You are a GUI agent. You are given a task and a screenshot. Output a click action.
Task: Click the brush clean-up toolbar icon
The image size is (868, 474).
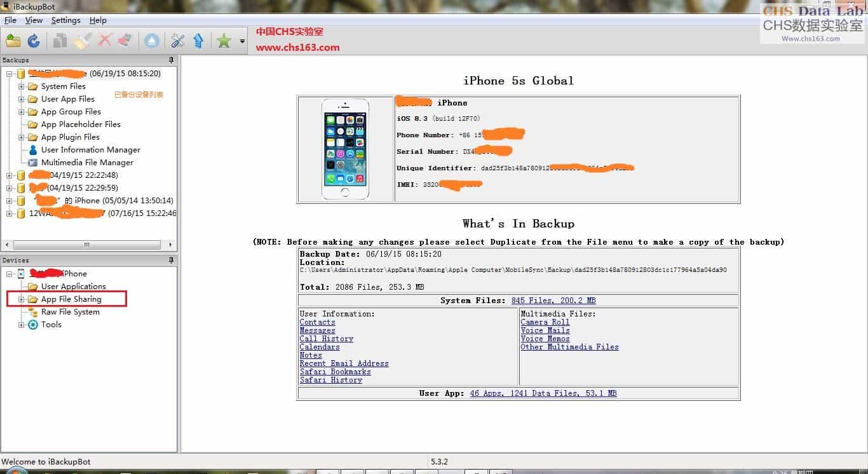(82, 41)
